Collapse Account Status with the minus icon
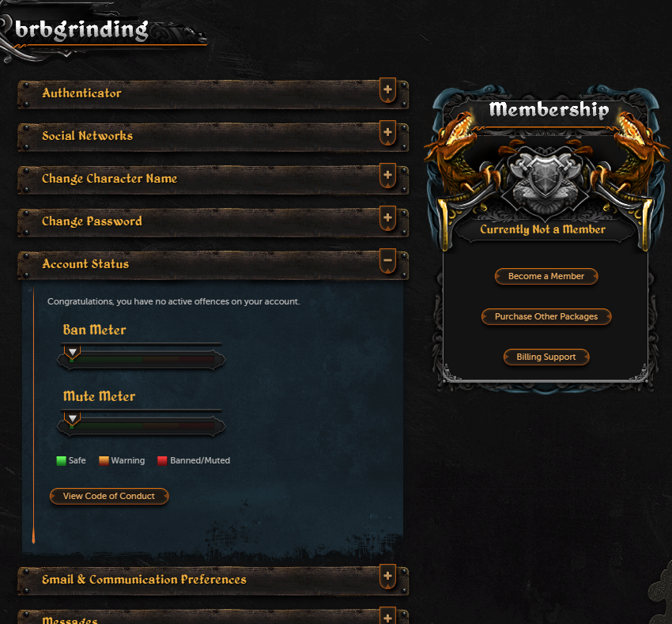Viewport: 672px width, 624px height. pos(387,260)
